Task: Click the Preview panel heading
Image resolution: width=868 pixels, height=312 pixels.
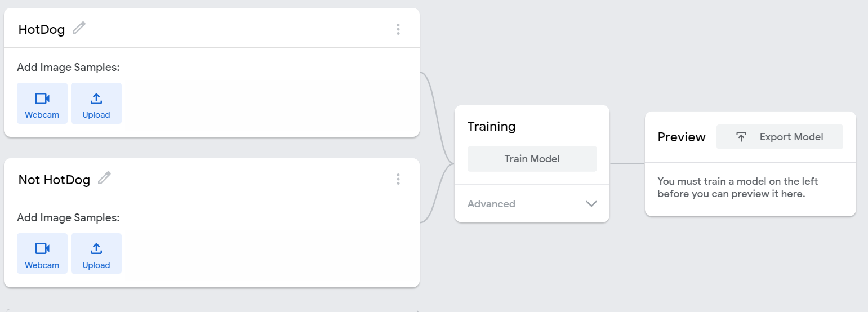Action: [x=682, y=137]
